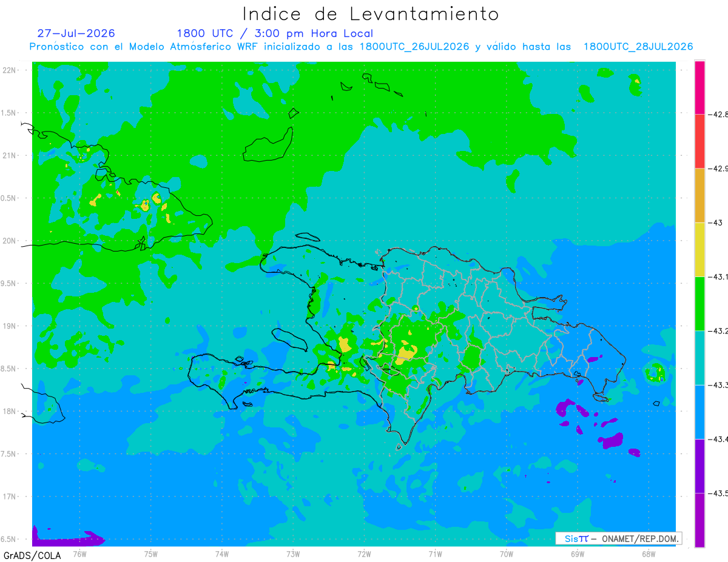This screenshot has width=728, height=562.
Task: Click the red legend color swatch
Action: click(699, 141)
